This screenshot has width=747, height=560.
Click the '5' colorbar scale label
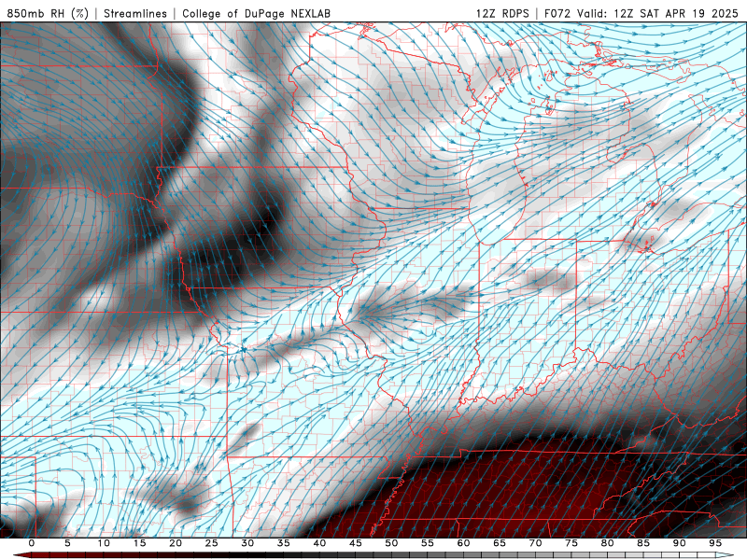tap(67, 543)
